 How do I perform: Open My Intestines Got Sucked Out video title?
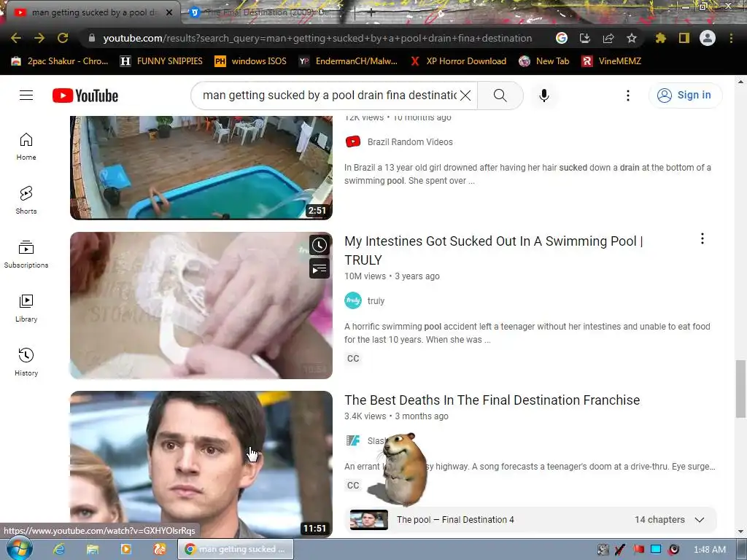click(494, 251)
